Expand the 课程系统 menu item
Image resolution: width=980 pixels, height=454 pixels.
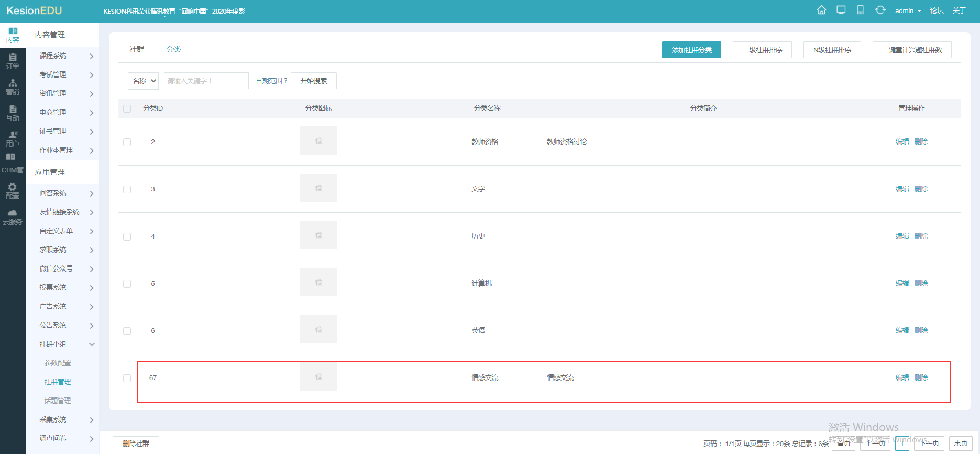pyautogui.click(x=63, y=56)
